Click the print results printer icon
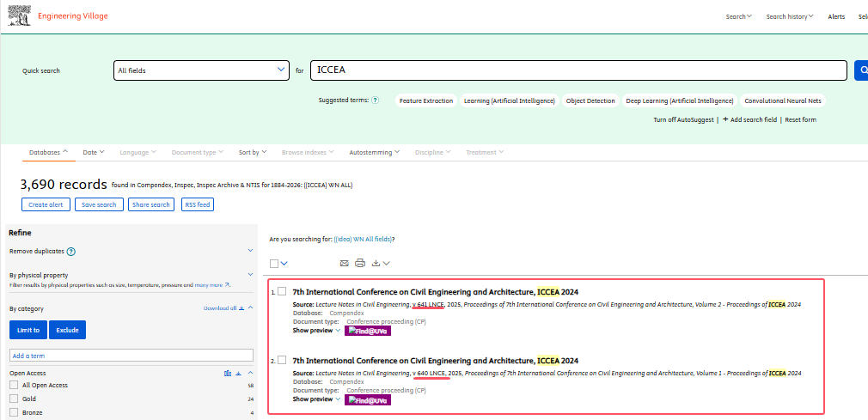 coord(360,264)
